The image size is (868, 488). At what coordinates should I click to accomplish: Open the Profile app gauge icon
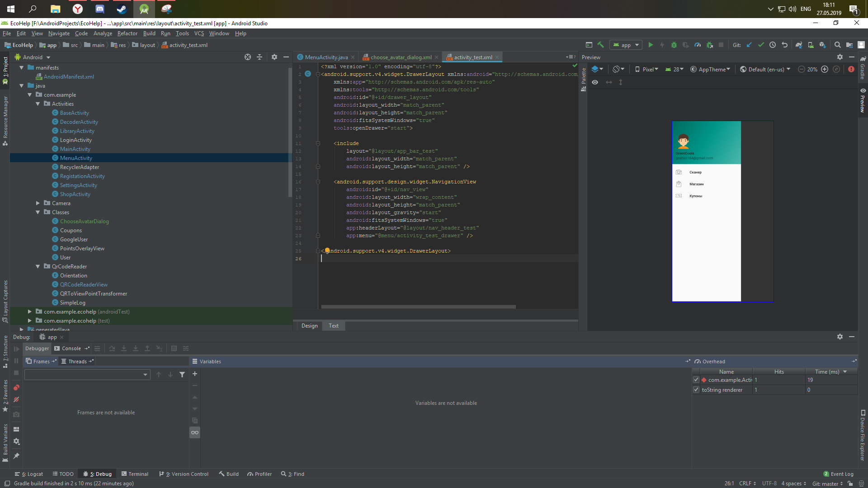coord(698,45)
